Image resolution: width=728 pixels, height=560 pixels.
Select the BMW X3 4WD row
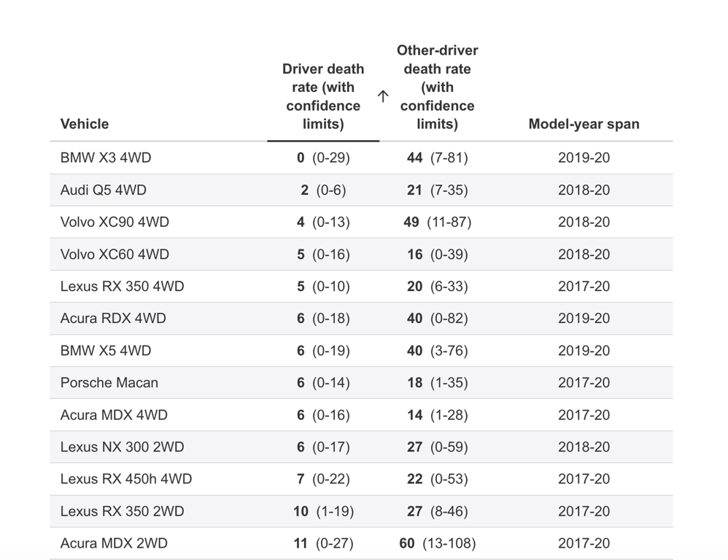pos(106,157)
